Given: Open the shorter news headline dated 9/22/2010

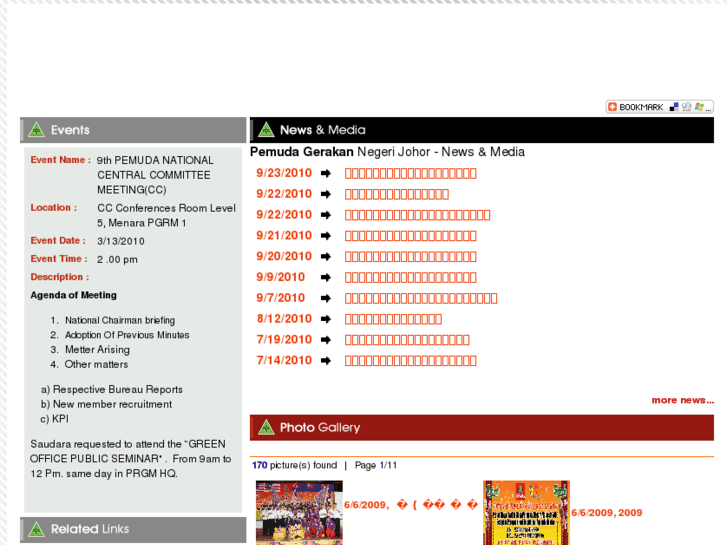Looking at the screenshot, I should (x=396, y=194).
